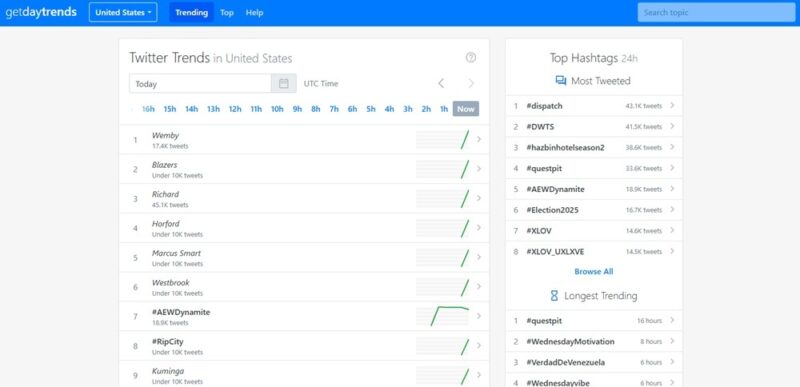Click the Browse All link
Image resolution: width=800 pixels, height=387 pixels.
click(x=593, y=272)
